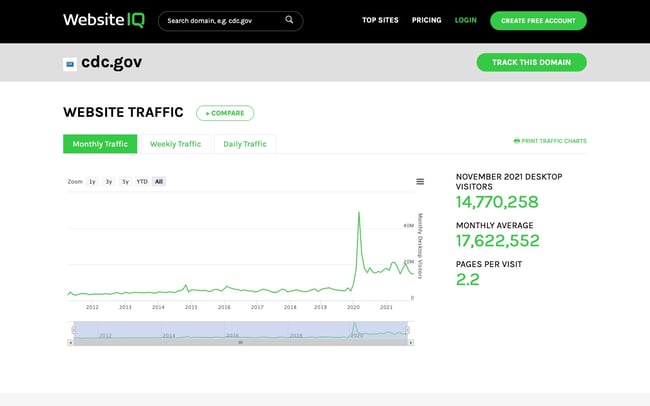Click the navigator left scroll arrow

click(70, 342)
